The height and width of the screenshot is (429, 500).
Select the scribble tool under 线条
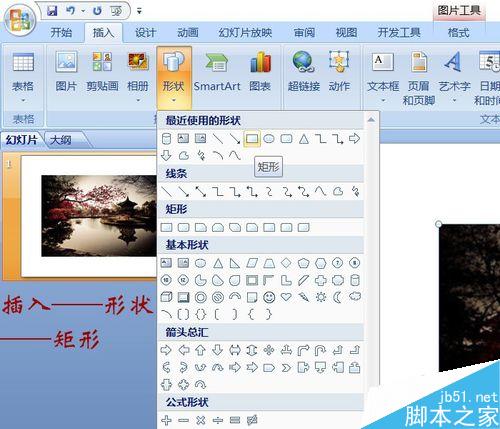click(355, 192)
